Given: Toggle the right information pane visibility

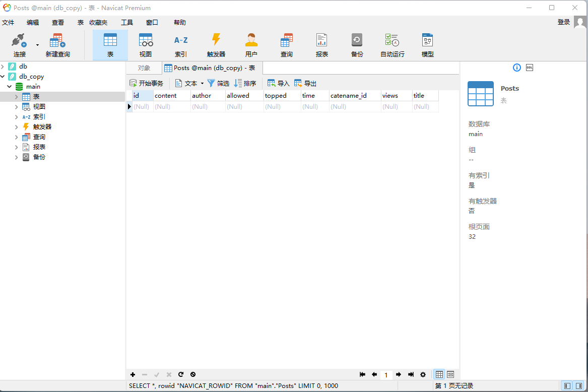Looking at the screenshot, I should tap(579, 386).
